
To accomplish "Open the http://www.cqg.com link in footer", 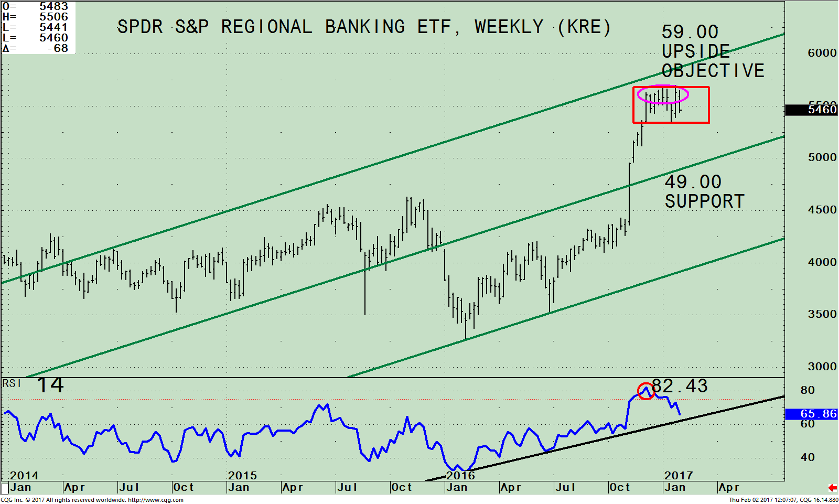I will click(x=156, y=500).
